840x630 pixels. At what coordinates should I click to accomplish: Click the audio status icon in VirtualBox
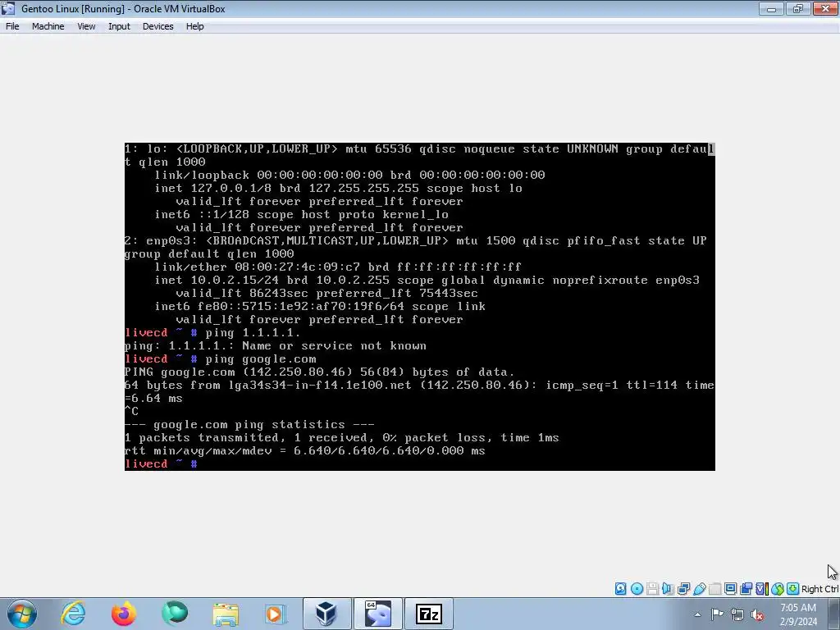[668, 589]
